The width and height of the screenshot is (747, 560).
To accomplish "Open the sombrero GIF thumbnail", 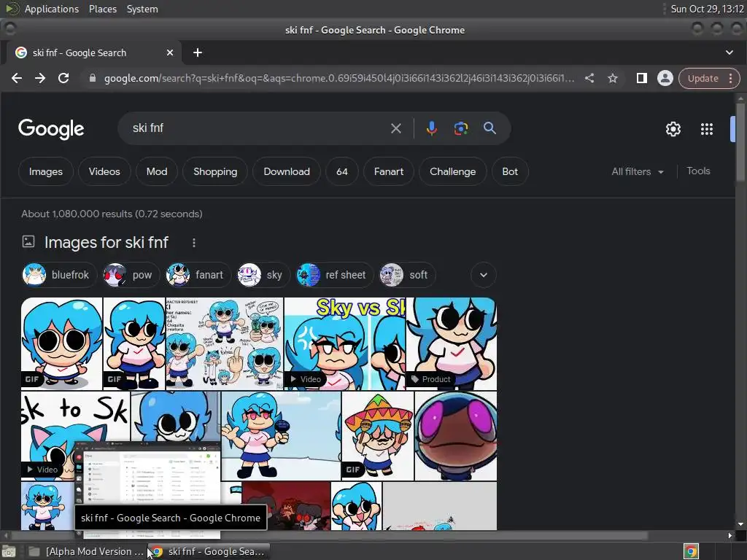I will pos(378,436).
